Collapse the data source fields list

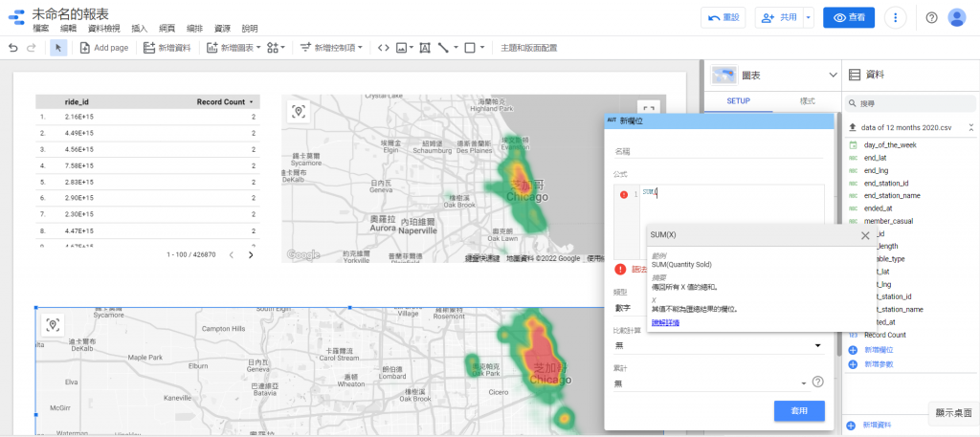[970, 127]
